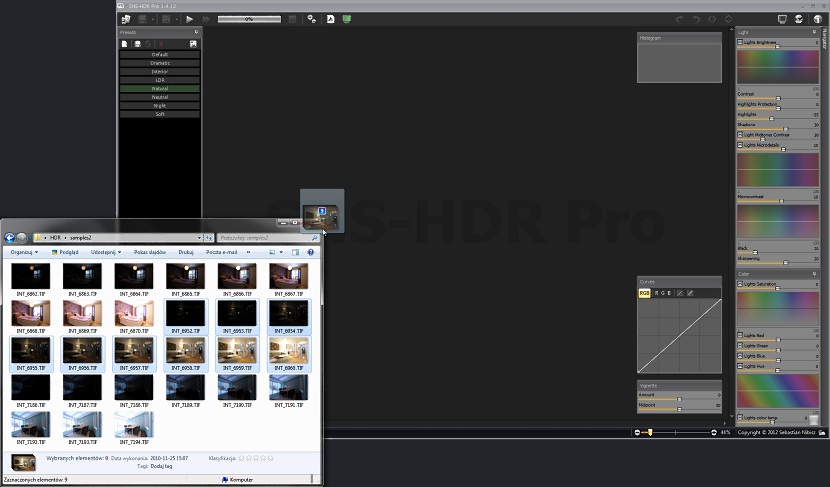Pin the Color panel

(815, 274)
